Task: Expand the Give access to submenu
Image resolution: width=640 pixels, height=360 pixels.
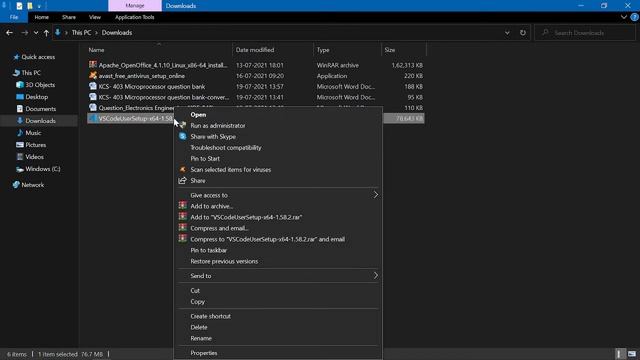Action: (278, 196)
